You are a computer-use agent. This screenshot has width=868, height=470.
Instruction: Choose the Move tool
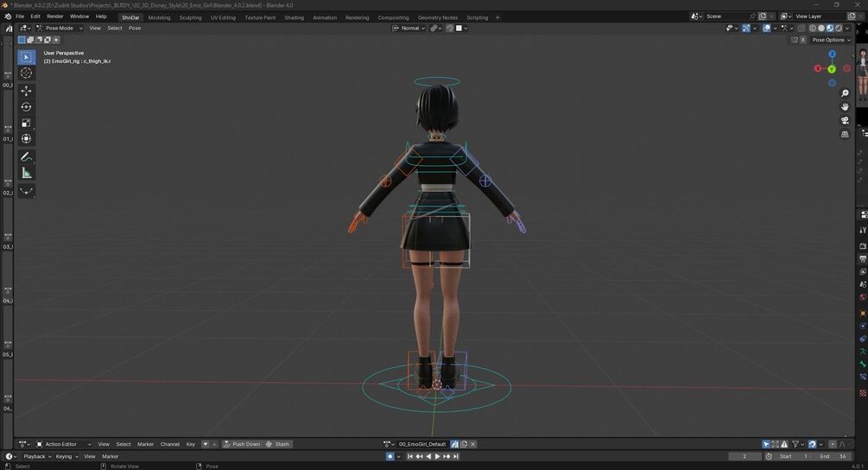point(26,91)
